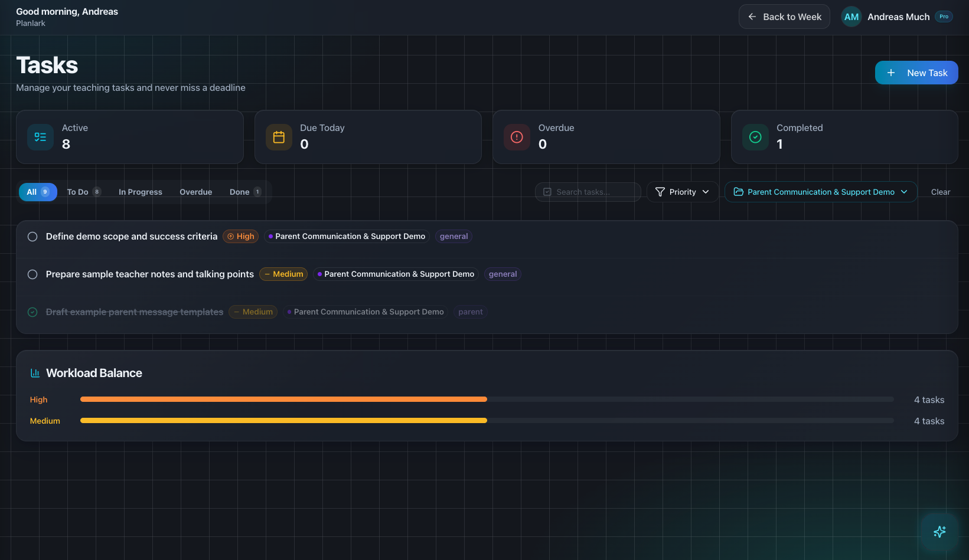The width and height of the screenshot is (969, 560).
Task: Open the Priority filter dropdown
Action: click(x=682, y=192)
